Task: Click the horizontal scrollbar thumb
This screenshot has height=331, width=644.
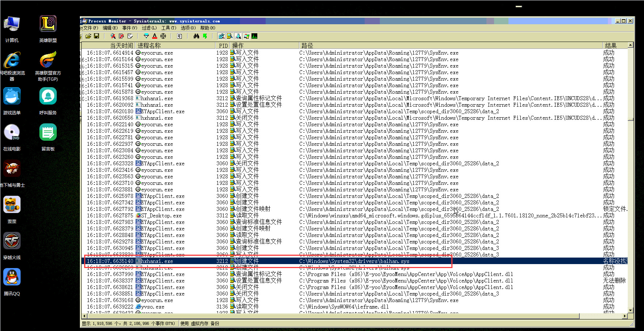Action: click(333, 316)
